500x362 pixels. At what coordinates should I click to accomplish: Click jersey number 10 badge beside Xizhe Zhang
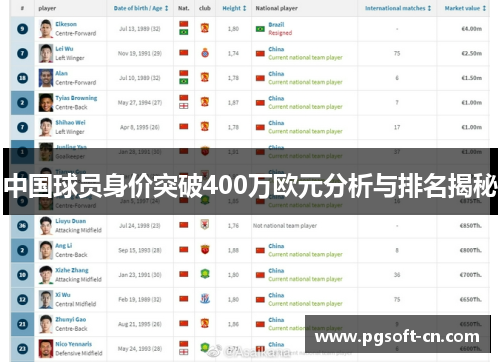pyautogui.click(x=22, y=275)
